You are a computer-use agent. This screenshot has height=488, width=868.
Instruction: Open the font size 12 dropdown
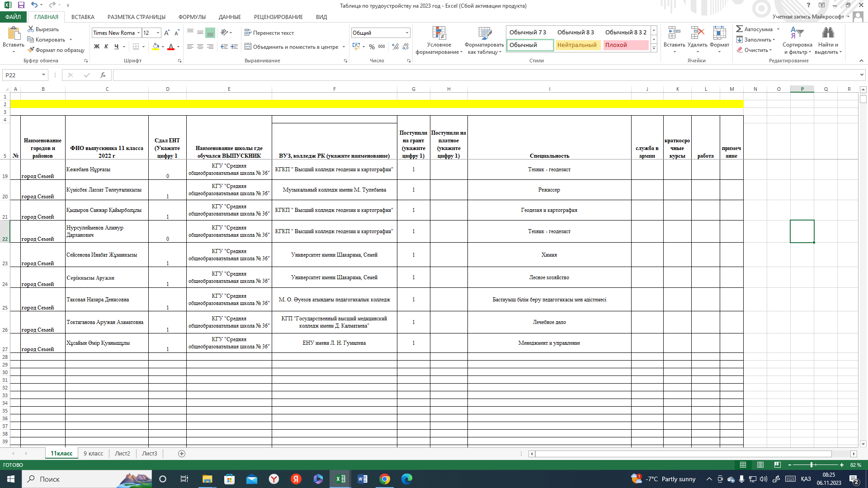pyautogui.click(x=158, y=33)
